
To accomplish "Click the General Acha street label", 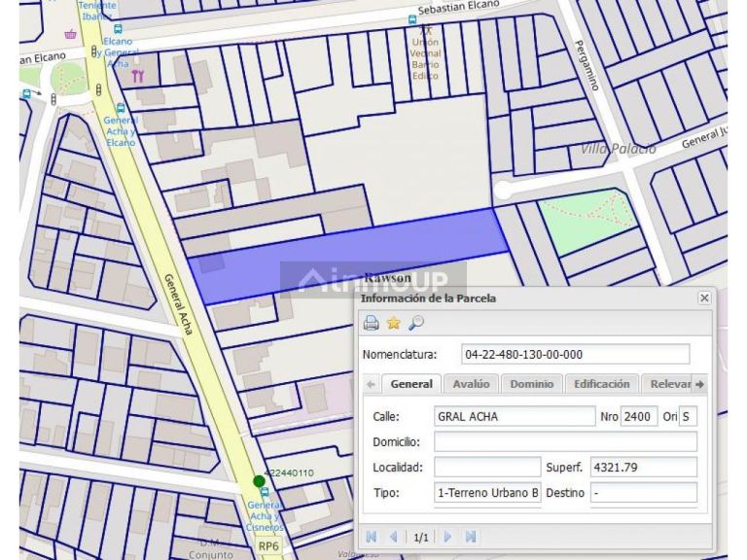I will (x=178, y=304).
